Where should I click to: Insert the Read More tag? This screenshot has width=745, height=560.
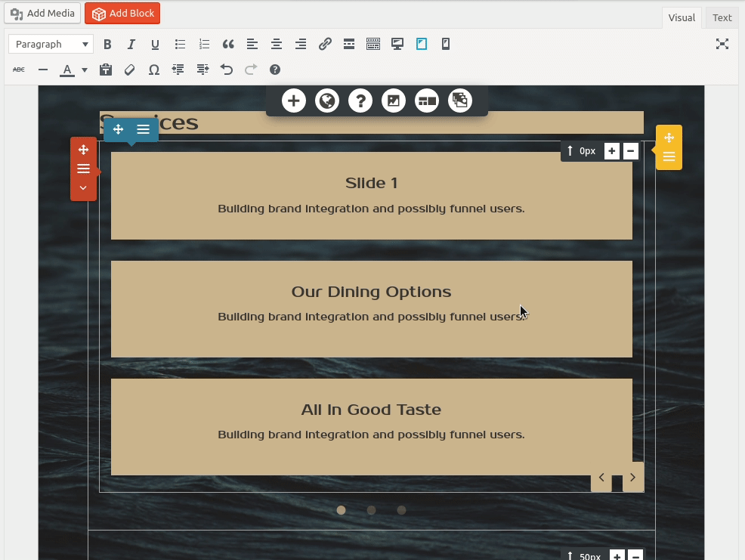[349, 44]
